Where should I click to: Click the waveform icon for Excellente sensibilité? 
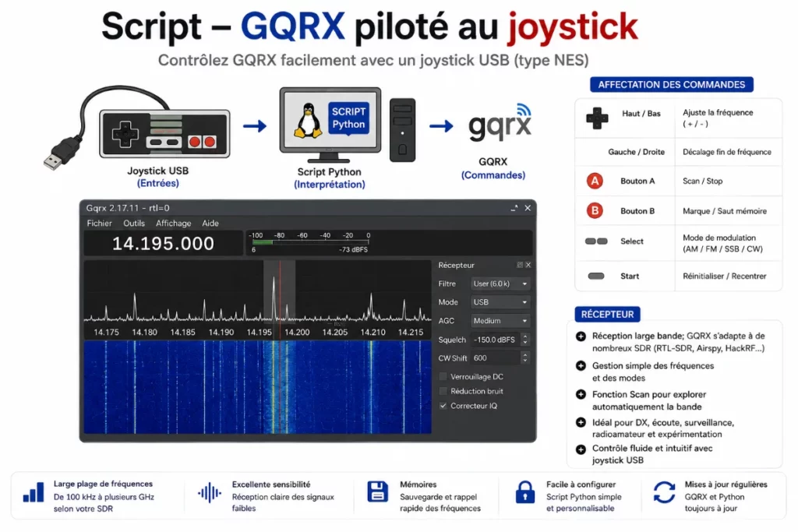point(210,493)
